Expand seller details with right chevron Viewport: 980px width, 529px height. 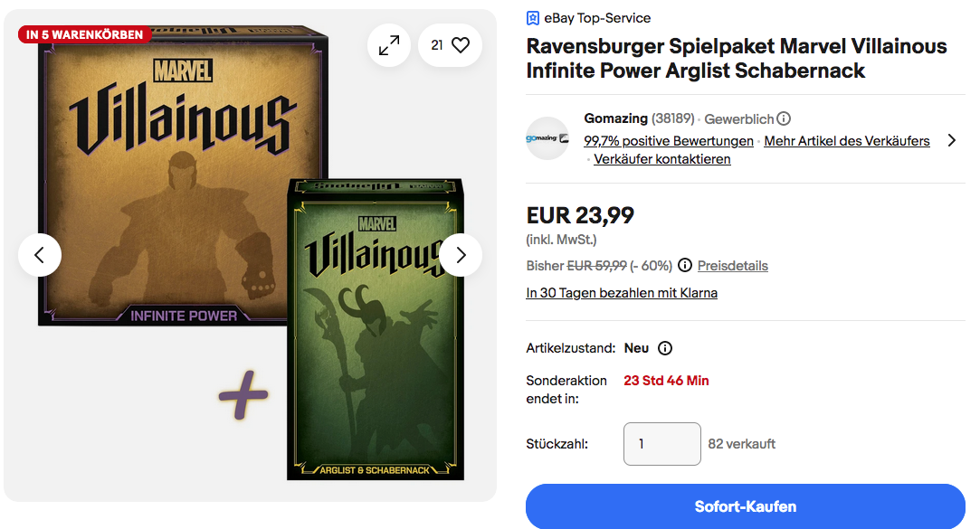951,140
